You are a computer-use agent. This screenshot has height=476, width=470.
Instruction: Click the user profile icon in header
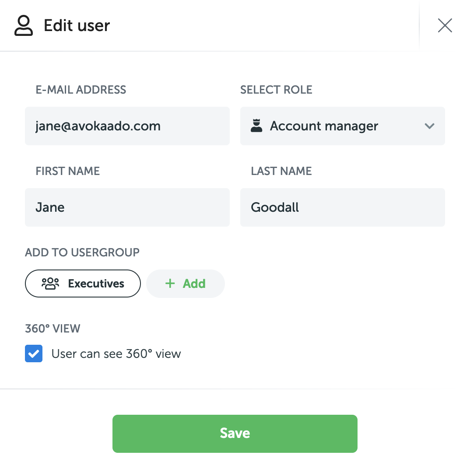(x=24, y=26)
